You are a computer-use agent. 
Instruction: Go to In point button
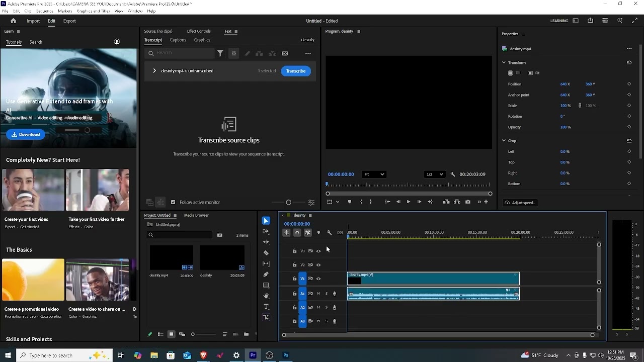coord(387,202)
